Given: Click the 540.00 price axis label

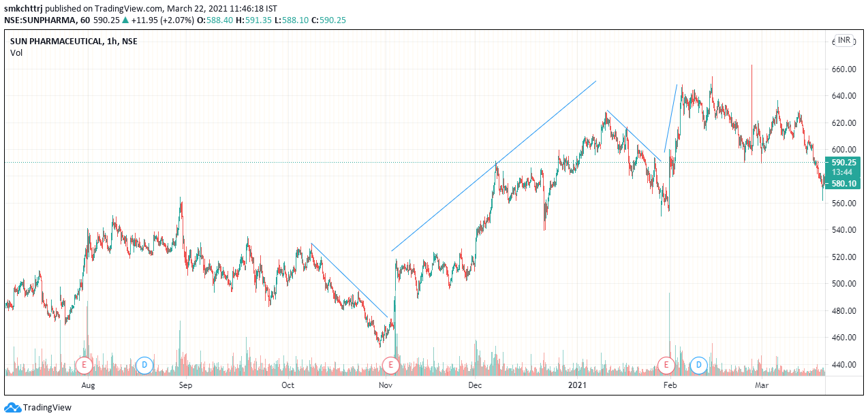Looking at the screenshot, I should [843, 230].
